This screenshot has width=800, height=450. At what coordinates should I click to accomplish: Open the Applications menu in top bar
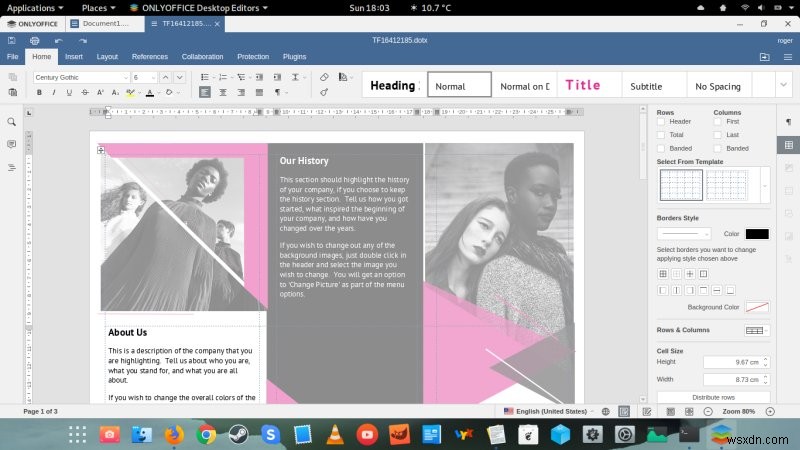coord(35,8)
